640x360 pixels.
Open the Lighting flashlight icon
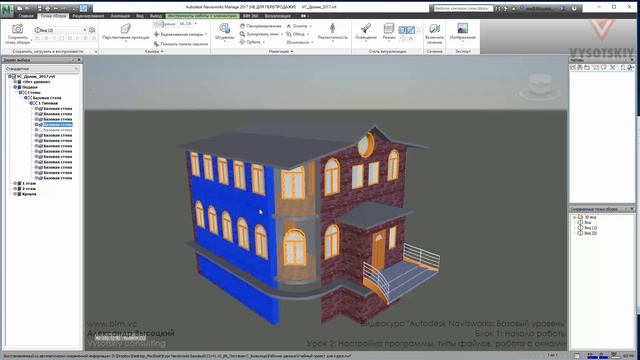pos(366,28)
